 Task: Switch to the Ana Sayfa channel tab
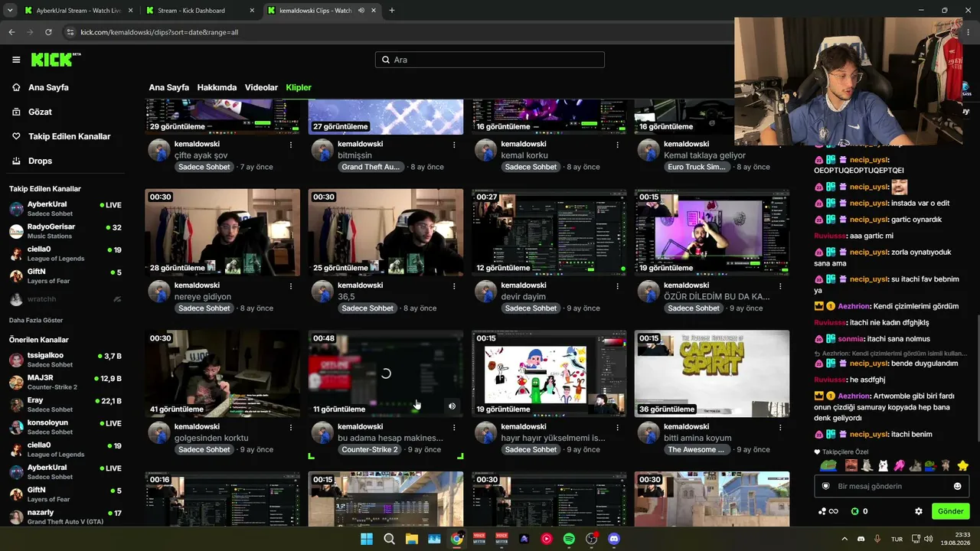[168, 87]
